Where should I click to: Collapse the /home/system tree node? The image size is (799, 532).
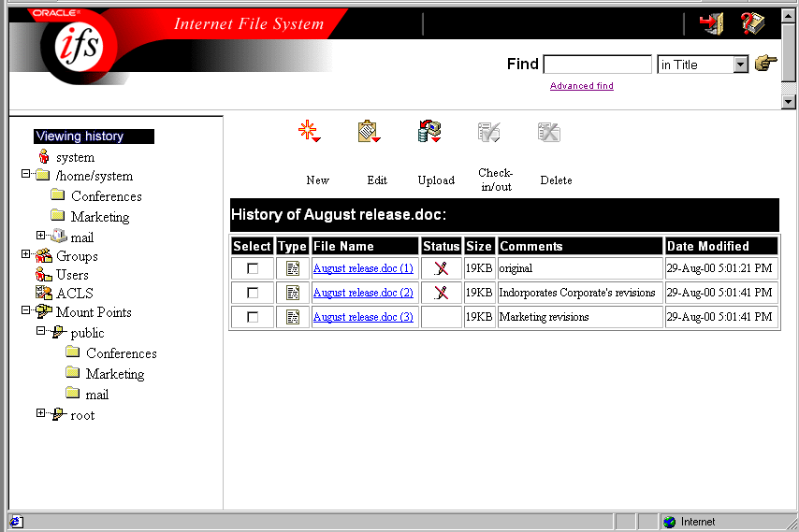point(25,174)
